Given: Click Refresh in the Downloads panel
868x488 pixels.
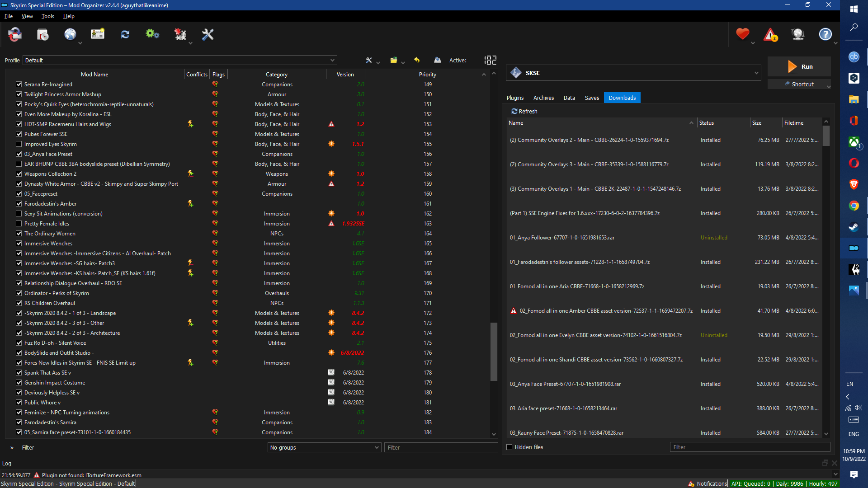Looking at the screenshot, I should tap(524, 111).
